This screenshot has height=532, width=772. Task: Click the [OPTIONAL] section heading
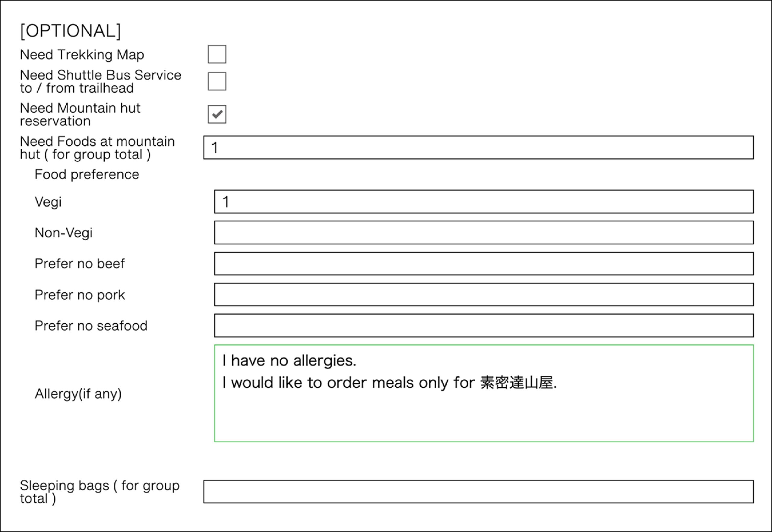(x=70, y=31)
